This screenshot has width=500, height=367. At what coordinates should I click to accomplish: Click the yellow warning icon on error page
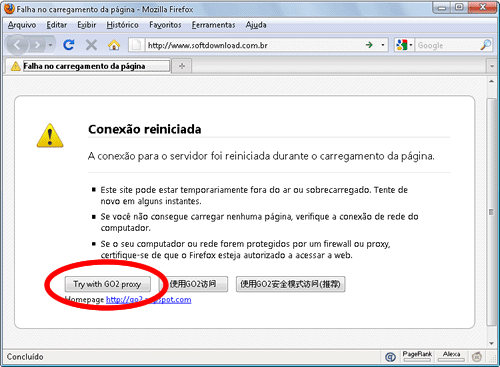[50, 136]
